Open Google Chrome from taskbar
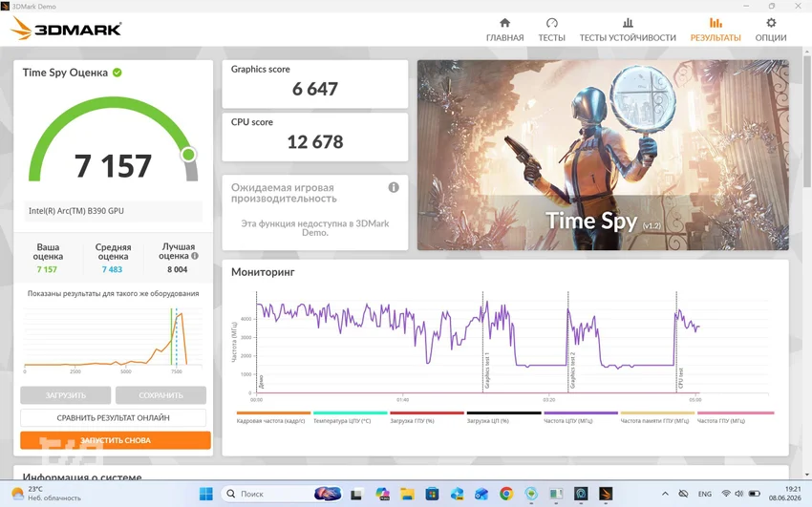This screenshot has width=812, height=507. pyautogui.click(x=506, y=494)
